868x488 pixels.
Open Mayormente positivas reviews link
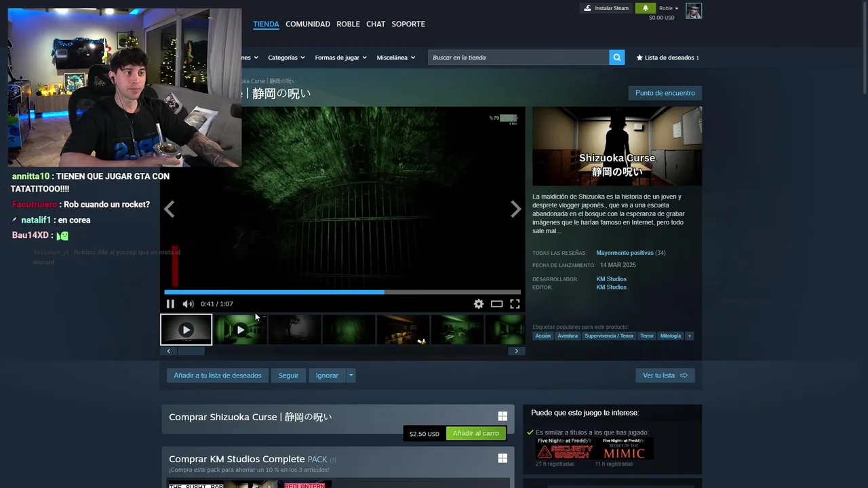pyautogui.click(x=625, y=253)
